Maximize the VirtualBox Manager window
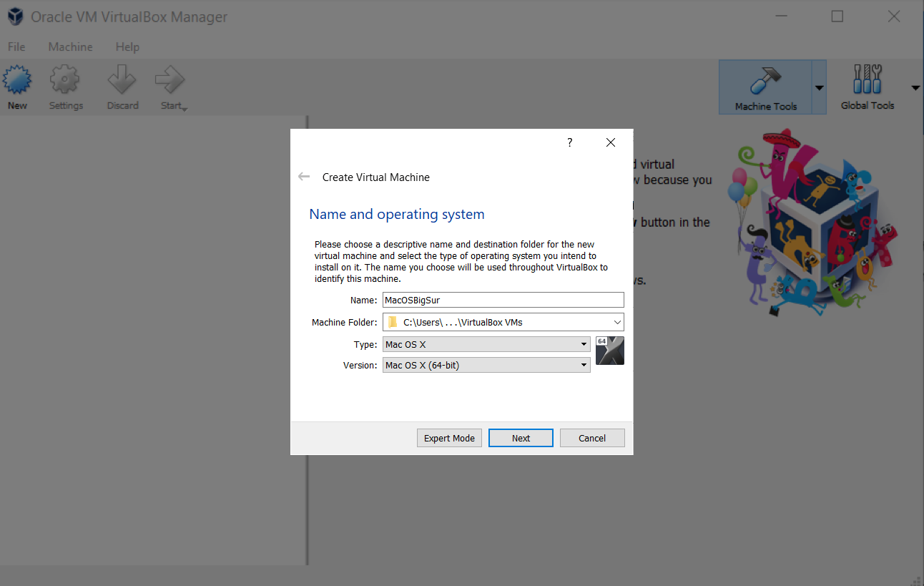Screen dimensions: 924x586 point(837,16)
